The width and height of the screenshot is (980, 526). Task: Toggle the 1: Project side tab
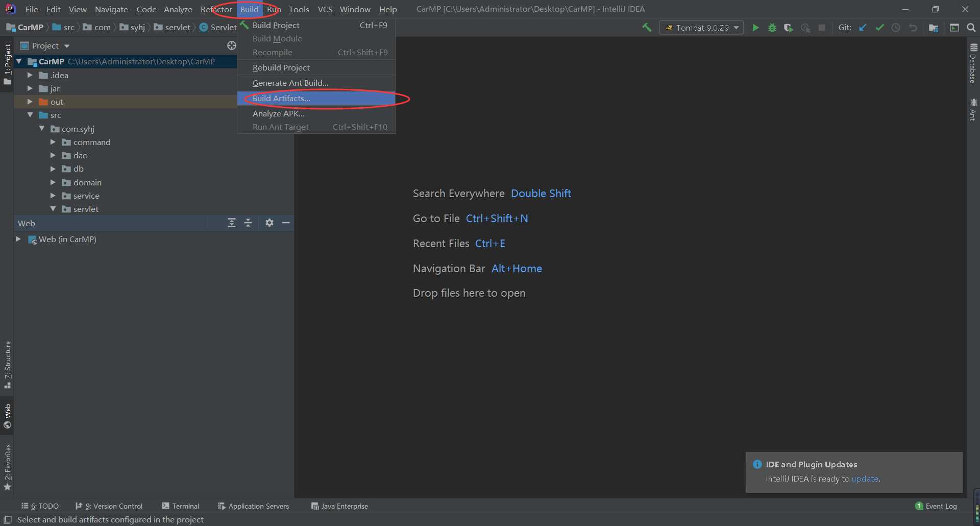7,64
